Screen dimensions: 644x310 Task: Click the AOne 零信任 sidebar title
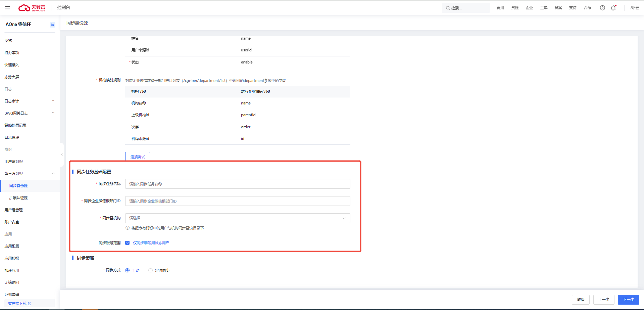18,24
